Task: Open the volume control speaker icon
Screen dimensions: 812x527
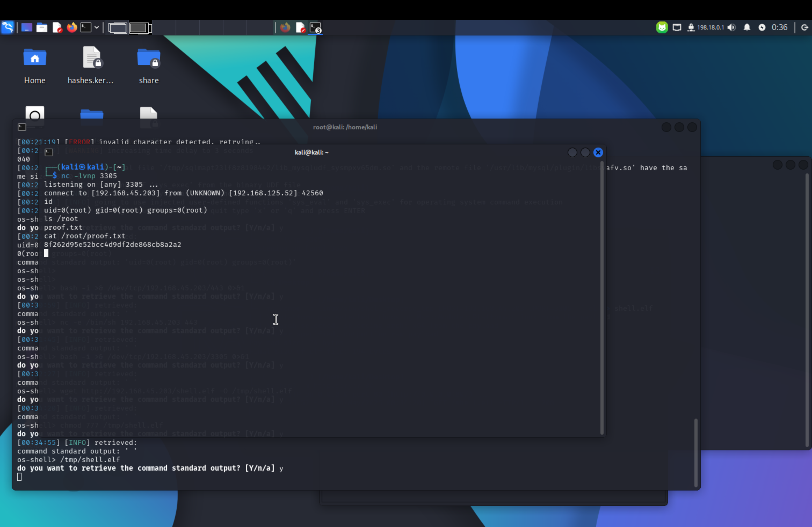Action: tap(731, 27)
